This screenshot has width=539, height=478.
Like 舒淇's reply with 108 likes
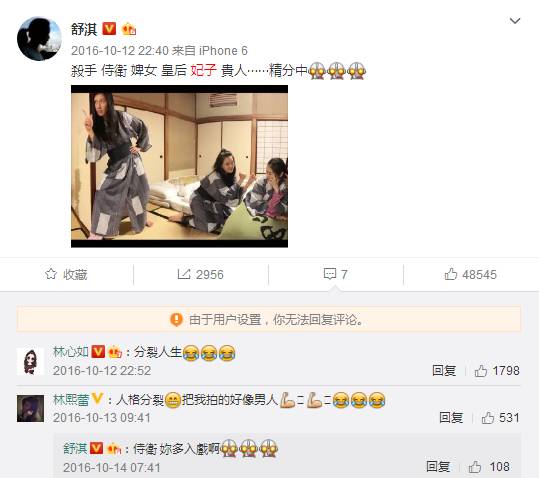tap(475, 467)
